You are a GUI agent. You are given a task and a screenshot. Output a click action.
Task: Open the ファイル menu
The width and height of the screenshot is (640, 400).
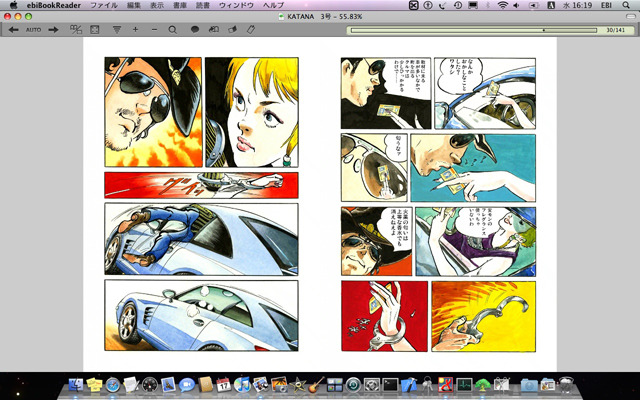pyautogui.click(x=104, y=5)
